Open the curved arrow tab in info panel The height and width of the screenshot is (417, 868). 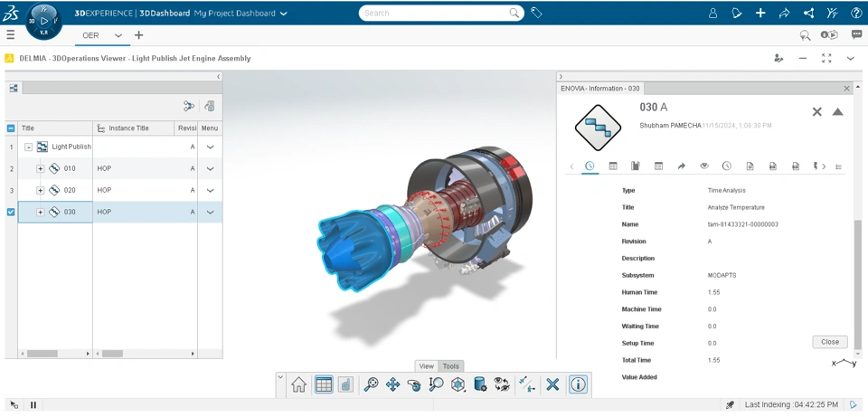(682, 166)
